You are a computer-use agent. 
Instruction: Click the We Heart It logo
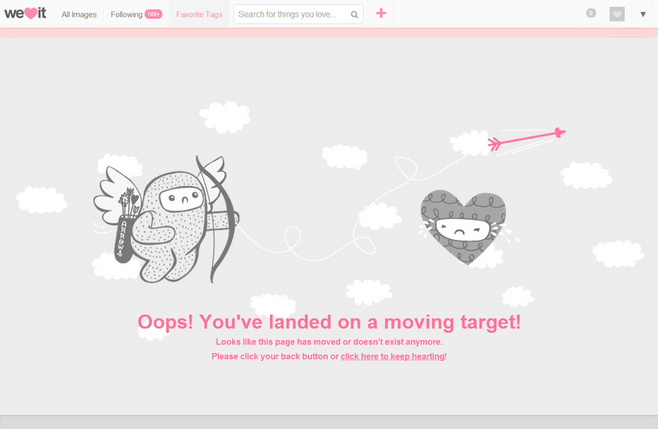pos(26,14)
